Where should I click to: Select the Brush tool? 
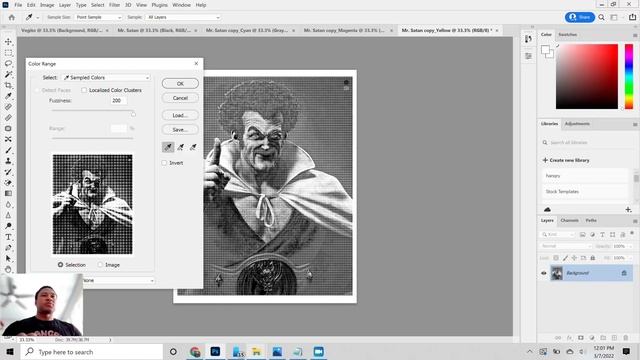(x=8, y=150)
